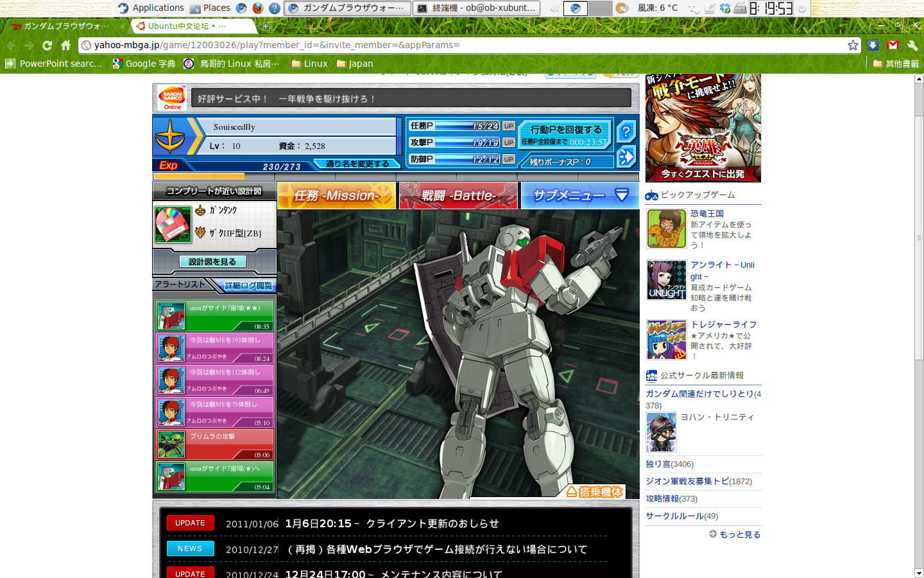Open the browser wrench settings menu
The image size is (924, 578).
tap(912, 45)
